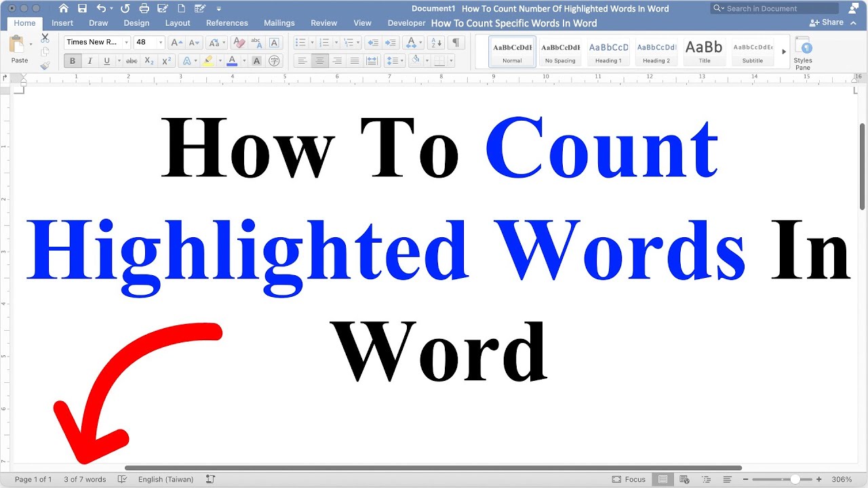Open the font name dropdown
The width and height of the screenshot is (868, 488).
127,42
